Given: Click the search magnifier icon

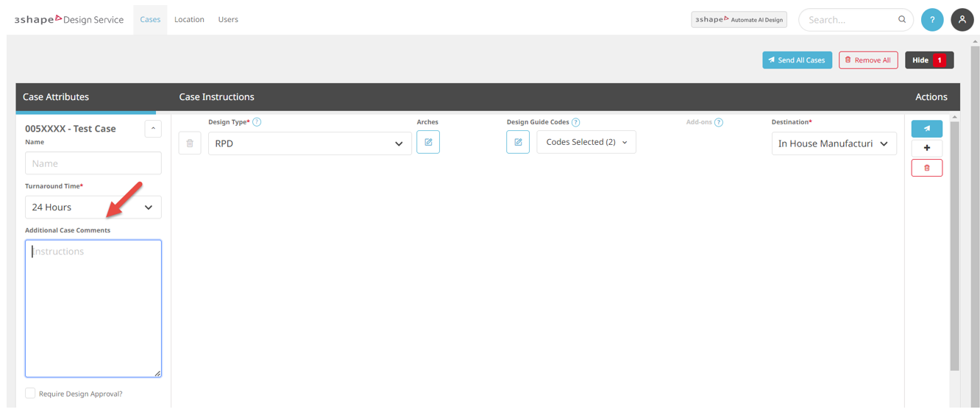Looking at the screenshot, I should click(x=902, y=20).
